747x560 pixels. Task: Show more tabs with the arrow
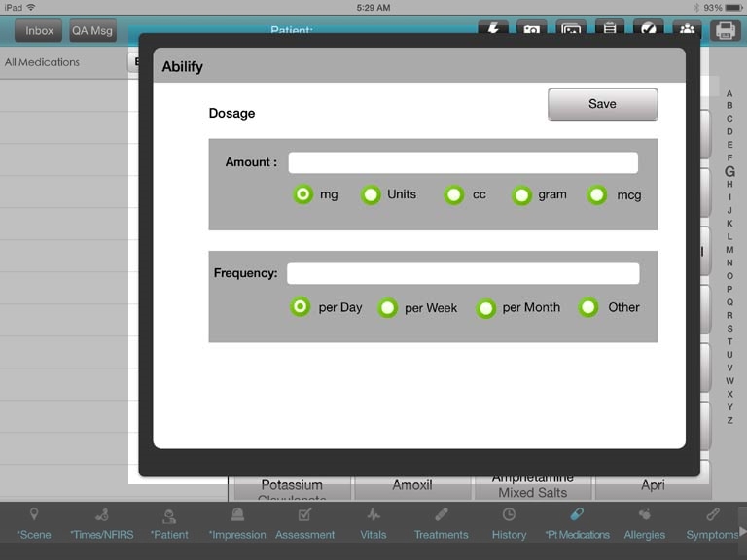tap(742, 531)
